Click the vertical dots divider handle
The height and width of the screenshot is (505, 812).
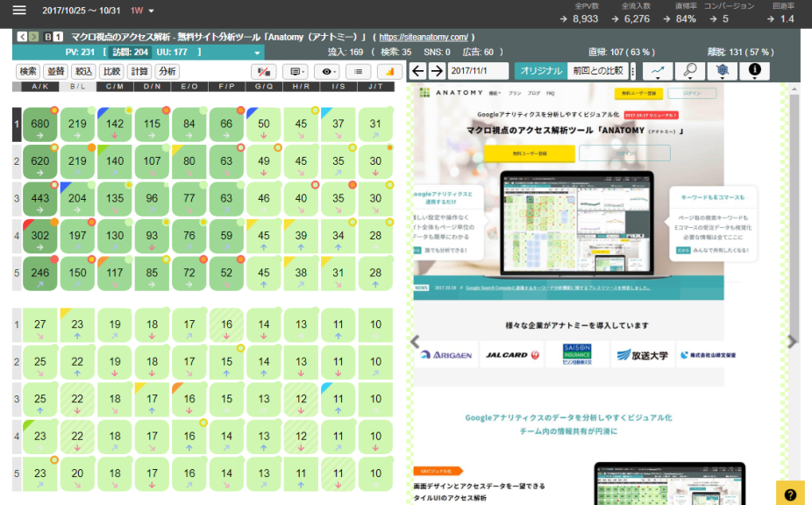[x=633, y=72]
